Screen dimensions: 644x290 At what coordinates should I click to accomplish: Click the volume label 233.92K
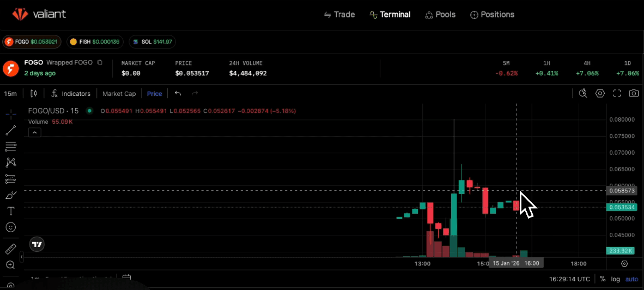tap(622, 251)
